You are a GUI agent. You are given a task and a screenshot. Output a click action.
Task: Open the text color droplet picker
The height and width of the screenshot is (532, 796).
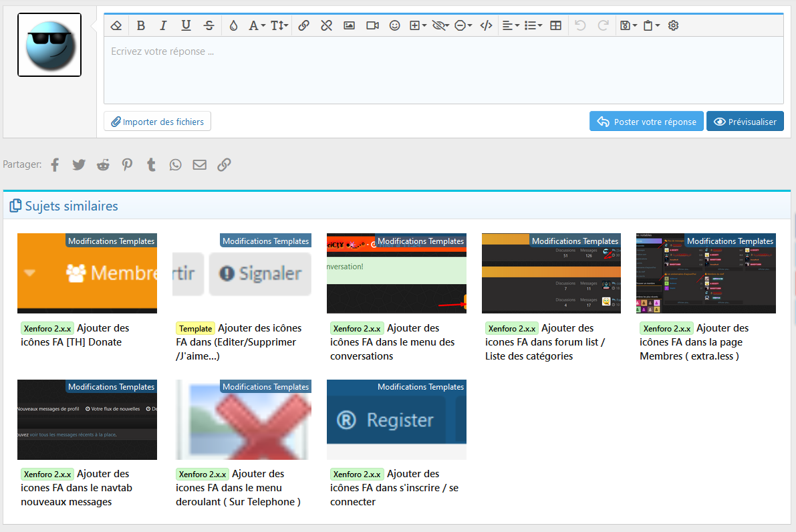[233, 25]
